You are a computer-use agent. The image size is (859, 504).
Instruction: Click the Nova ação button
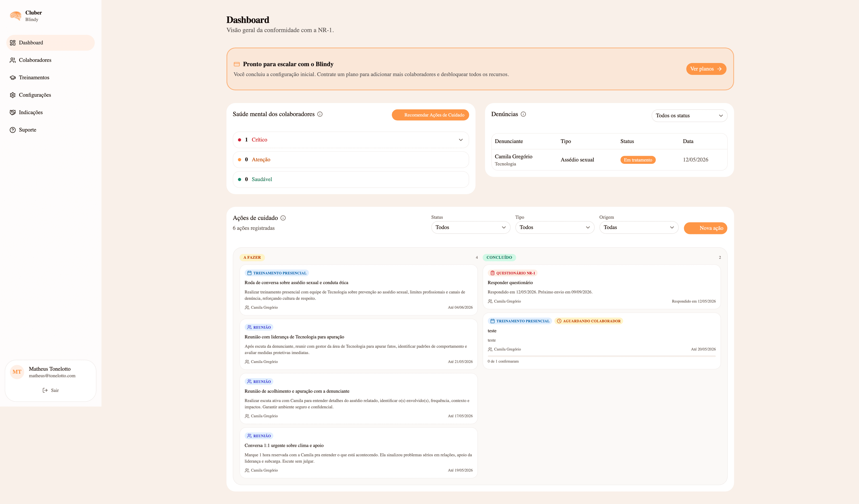(705, 228)
